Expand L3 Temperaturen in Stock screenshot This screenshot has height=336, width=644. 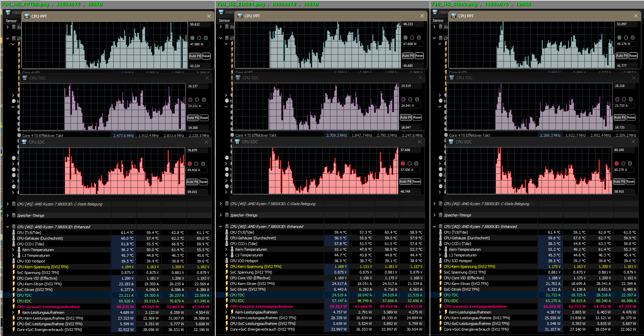point(440,255)
